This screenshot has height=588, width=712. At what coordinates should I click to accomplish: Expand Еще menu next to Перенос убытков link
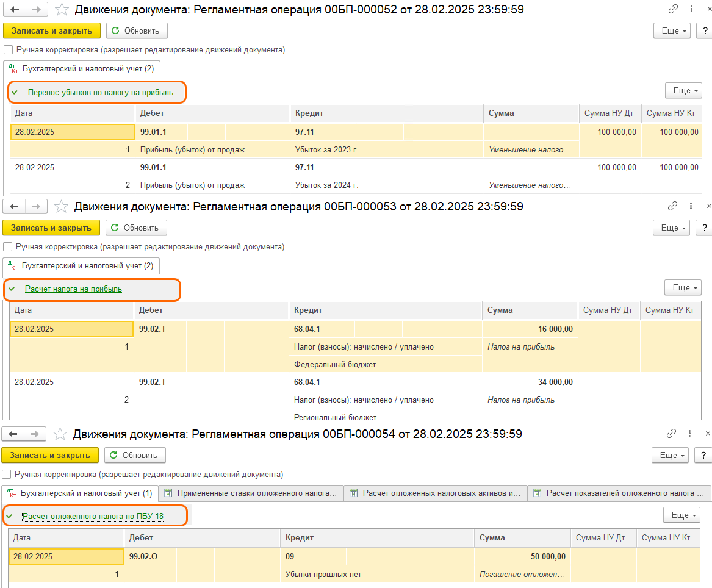click(683, 90)
